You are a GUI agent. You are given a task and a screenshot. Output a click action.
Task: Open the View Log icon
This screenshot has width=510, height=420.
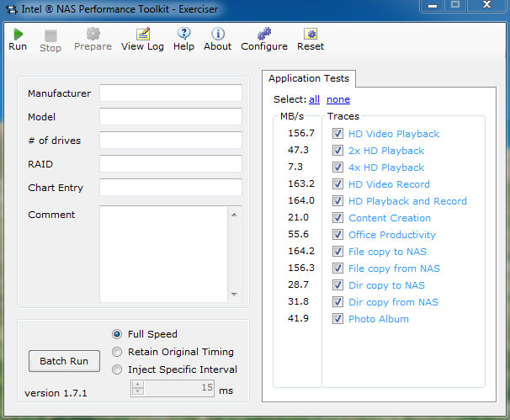(143, 34)
